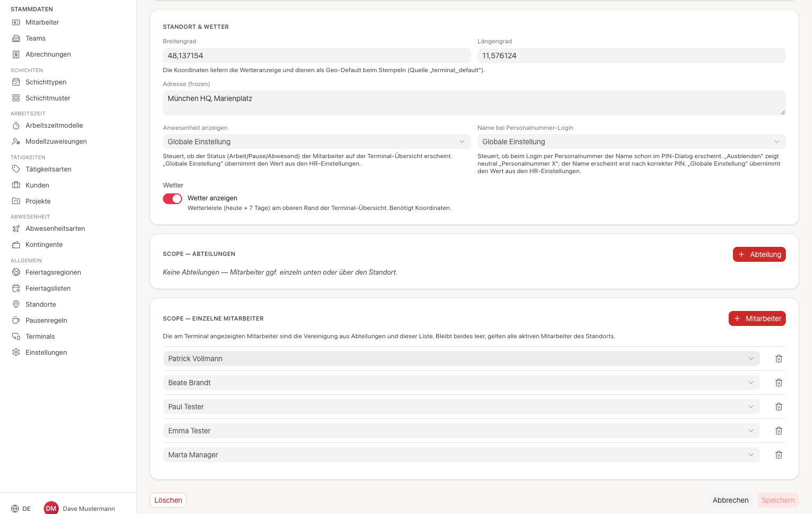Open the Standorte sidebar entry

[41, 305]
